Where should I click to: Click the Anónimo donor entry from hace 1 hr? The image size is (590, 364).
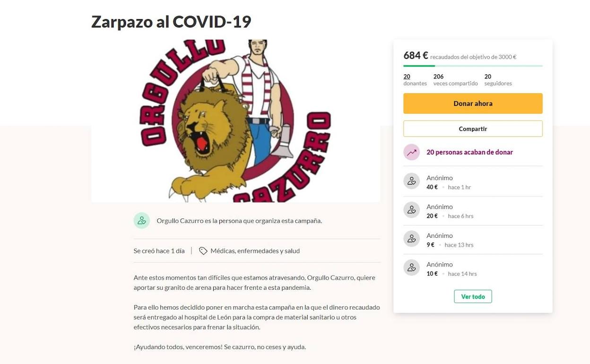[x=473, y=182]
